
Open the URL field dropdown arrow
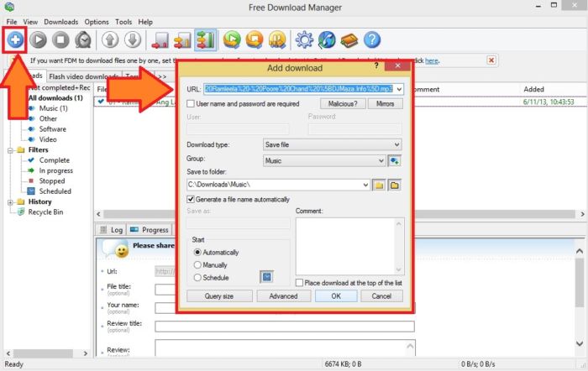point(399,89)
